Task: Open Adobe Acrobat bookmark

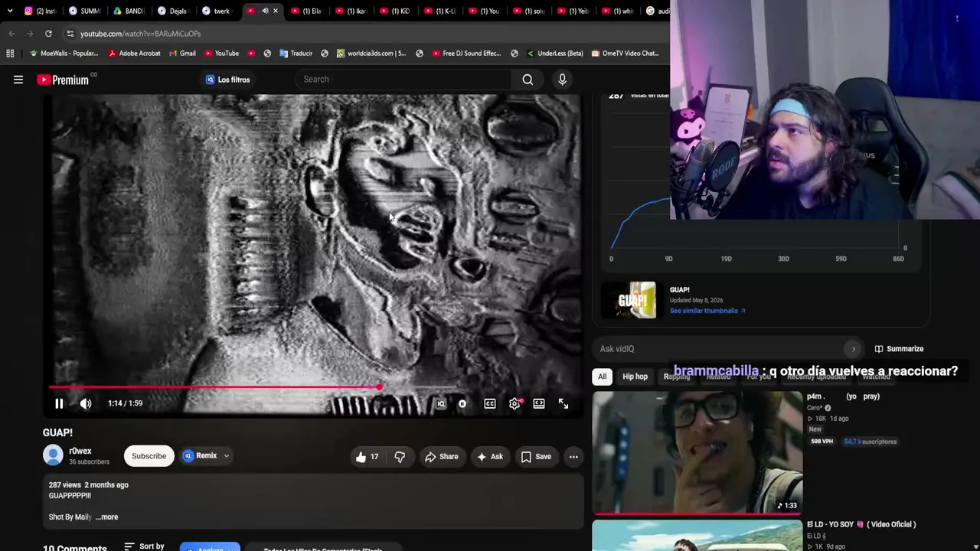Action: (135, 54)
